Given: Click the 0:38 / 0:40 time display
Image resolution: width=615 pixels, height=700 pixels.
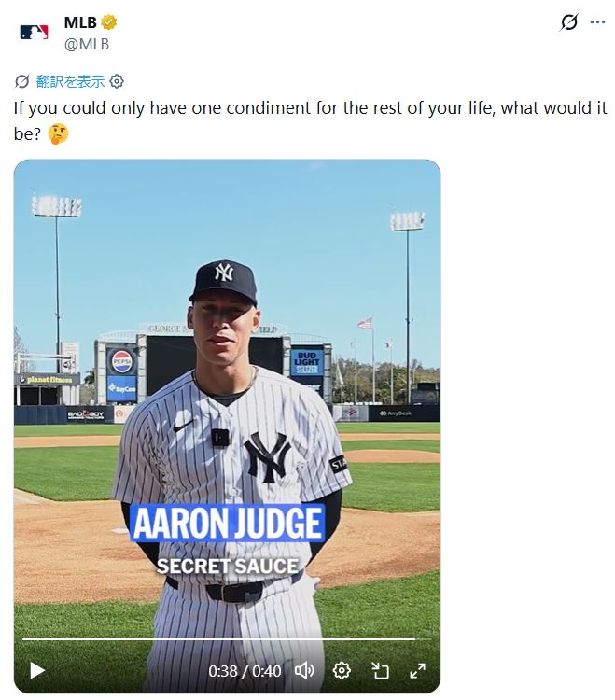Looking at the screenshot, I should point(245,670).
